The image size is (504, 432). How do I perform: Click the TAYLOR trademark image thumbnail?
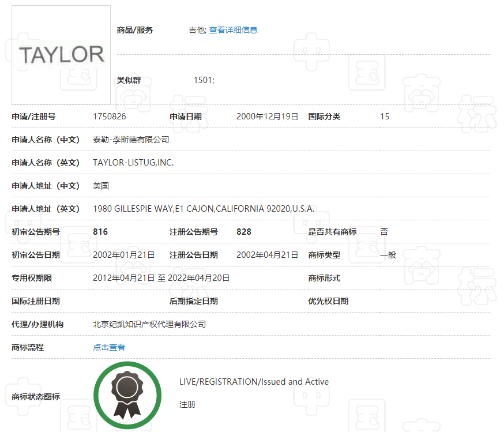click(61, 55)
